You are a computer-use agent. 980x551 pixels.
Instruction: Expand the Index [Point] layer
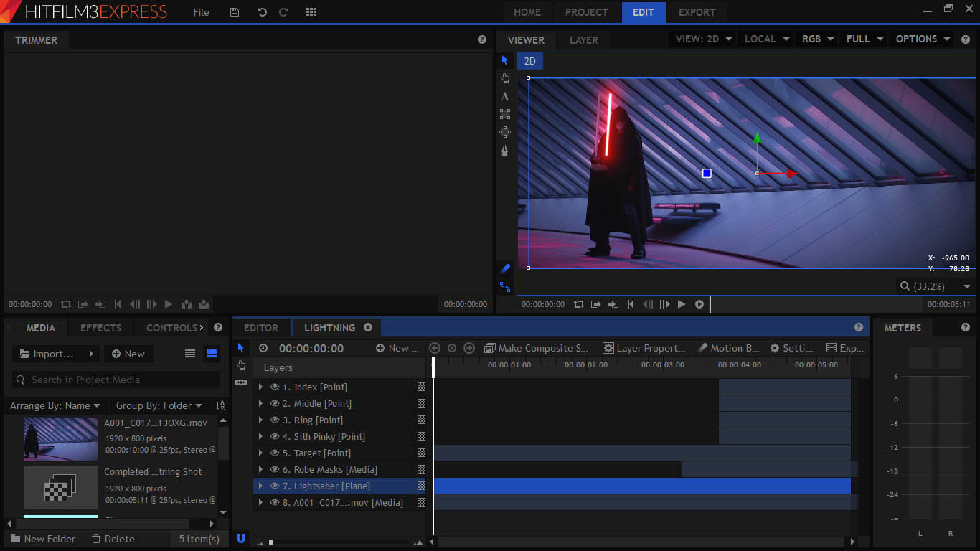(x=260, y=387)
